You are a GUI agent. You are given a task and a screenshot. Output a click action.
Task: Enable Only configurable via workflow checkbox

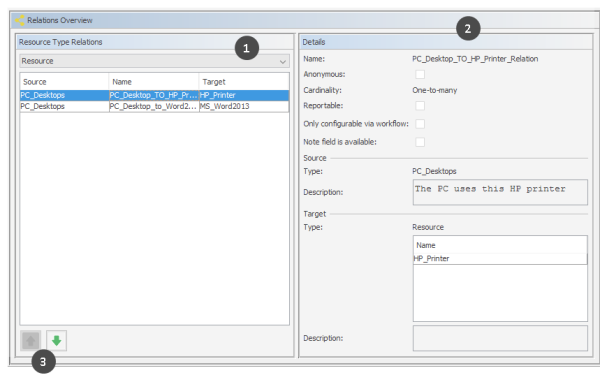420,124
